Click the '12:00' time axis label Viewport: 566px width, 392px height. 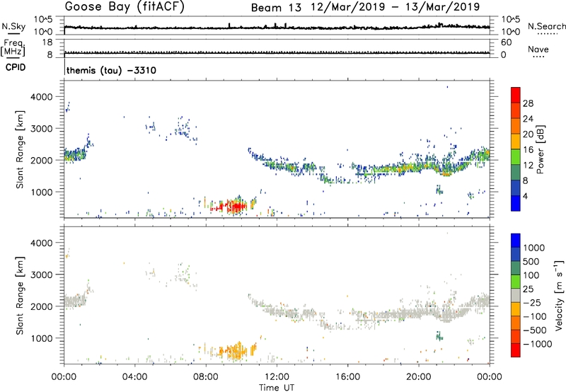277,377
